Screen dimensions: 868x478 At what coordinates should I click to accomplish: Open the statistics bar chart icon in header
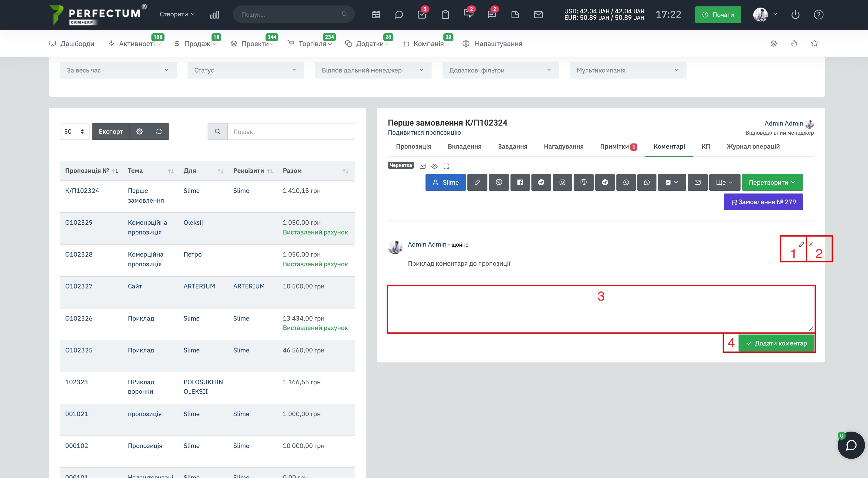214,15
